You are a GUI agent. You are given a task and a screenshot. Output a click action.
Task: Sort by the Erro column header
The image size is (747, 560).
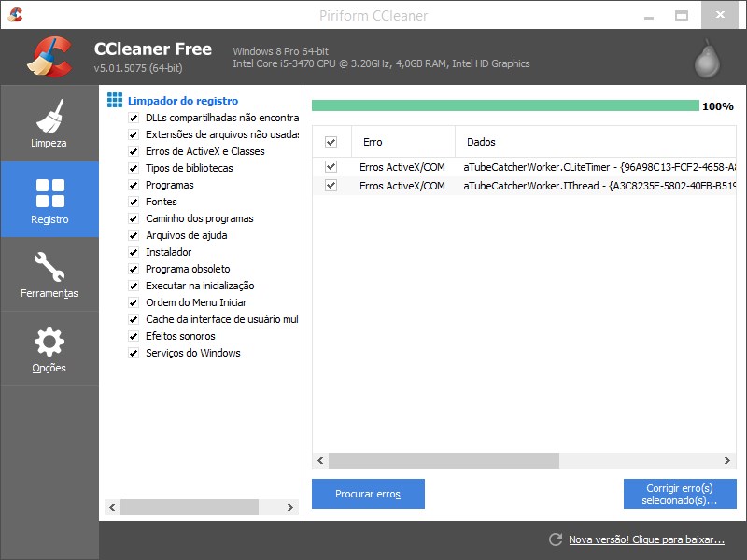pos(403,142)
